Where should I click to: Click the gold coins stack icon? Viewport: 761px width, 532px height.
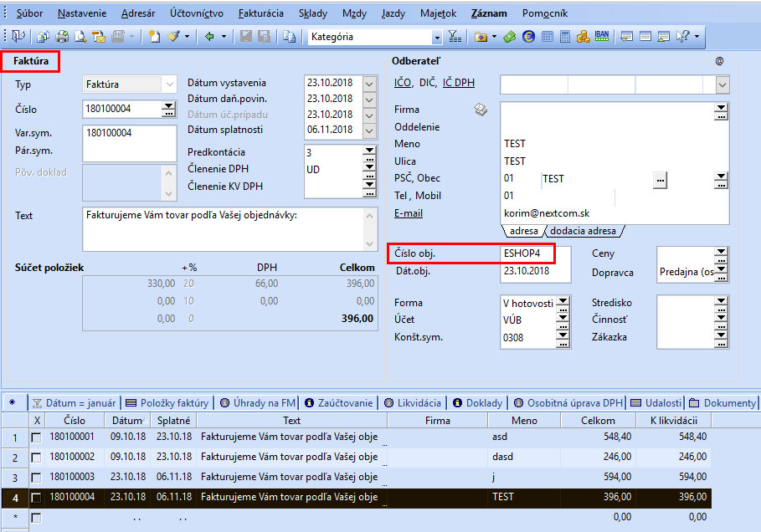[583, 36]
